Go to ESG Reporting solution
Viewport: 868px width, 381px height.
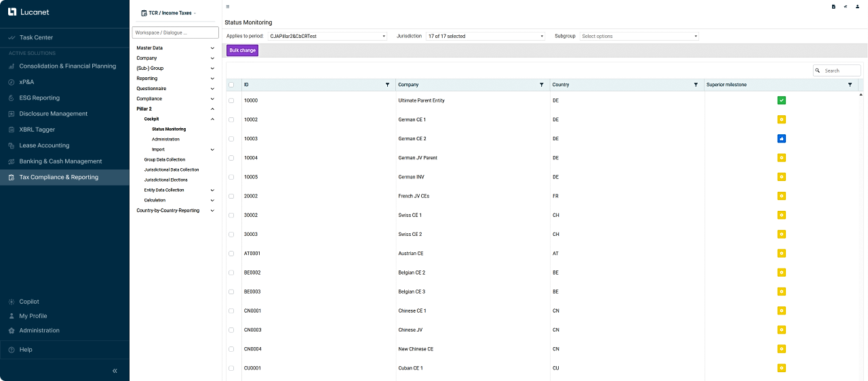tap(39, 98)
